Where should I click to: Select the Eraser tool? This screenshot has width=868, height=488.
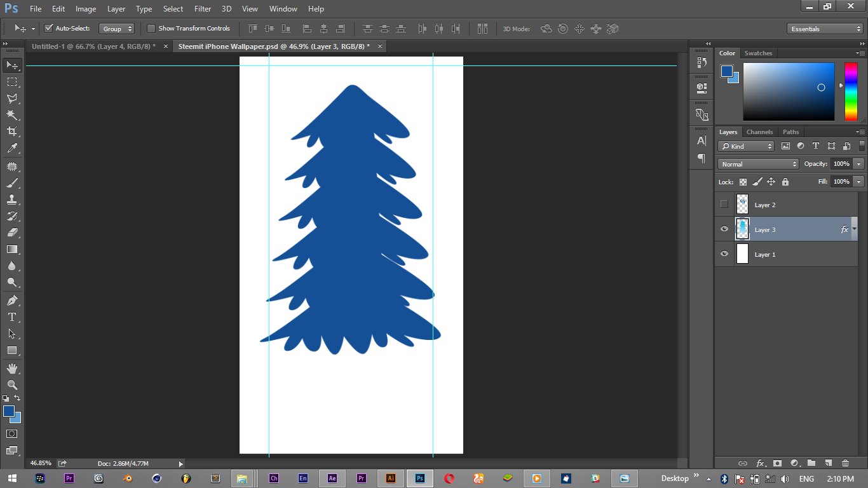click(12, 233)
